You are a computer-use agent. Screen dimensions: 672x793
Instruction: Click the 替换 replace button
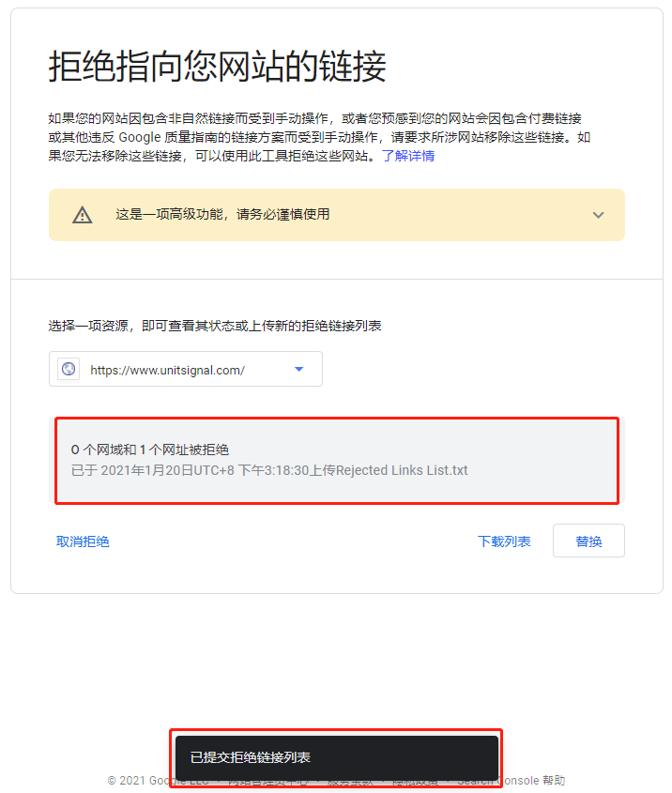pyautogui.click(x=588, y=541)
